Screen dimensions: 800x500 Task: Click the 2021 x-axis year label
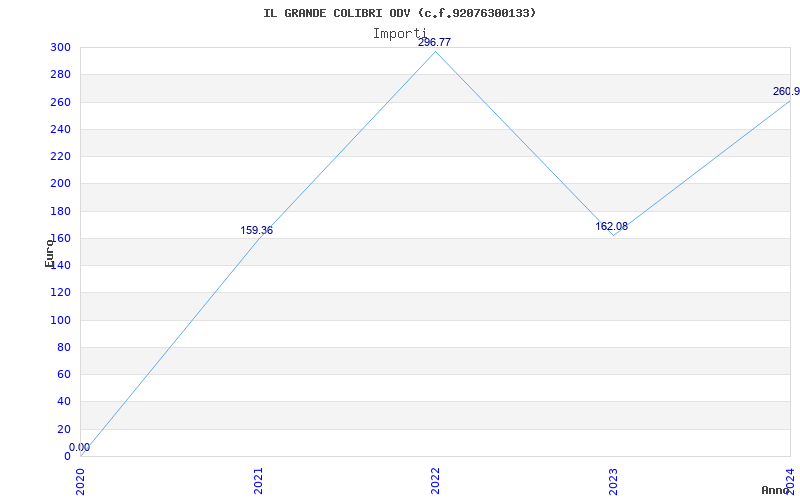(258, 481)
